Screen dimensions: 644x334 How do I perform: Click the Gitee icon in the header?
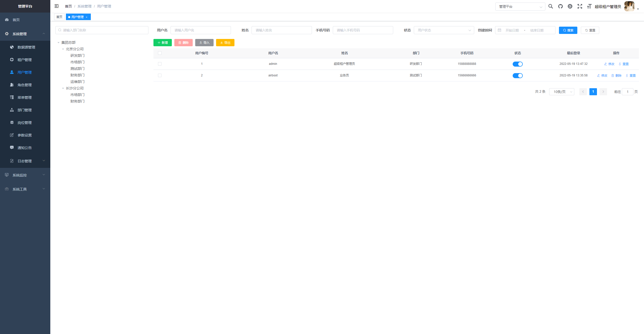[570, 6]
